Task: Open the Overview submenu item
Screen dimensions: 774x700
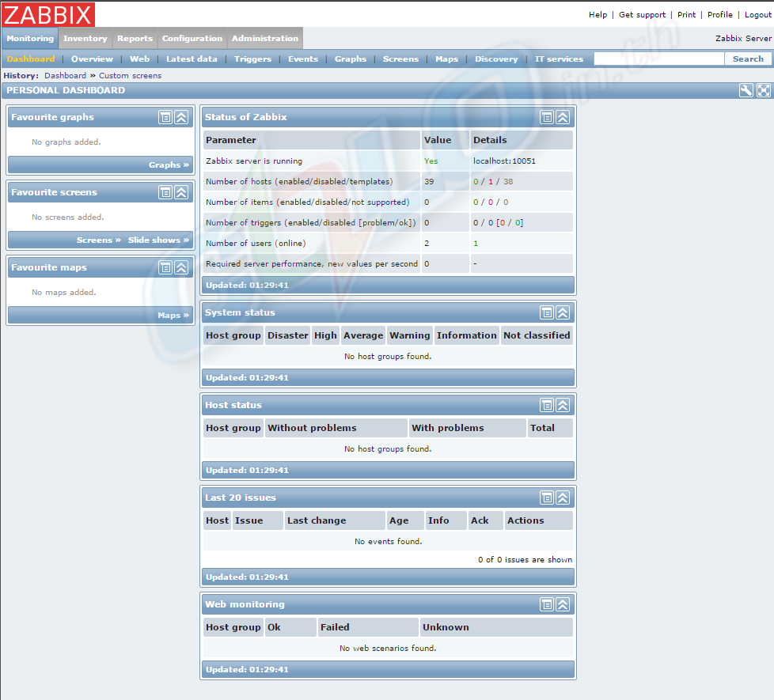Action: [92, 59]
